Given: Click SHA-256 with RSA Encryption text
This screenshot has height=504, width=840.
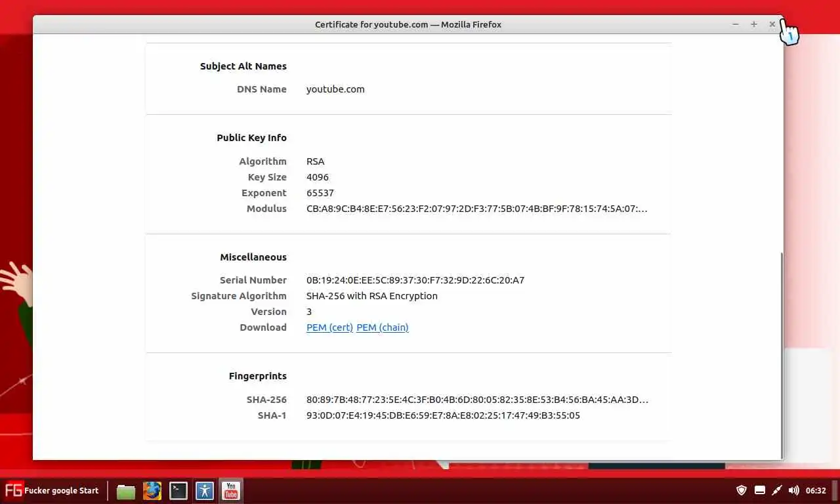Looking at the screenshot, I should pyautogui.click(x=372, y=296).
